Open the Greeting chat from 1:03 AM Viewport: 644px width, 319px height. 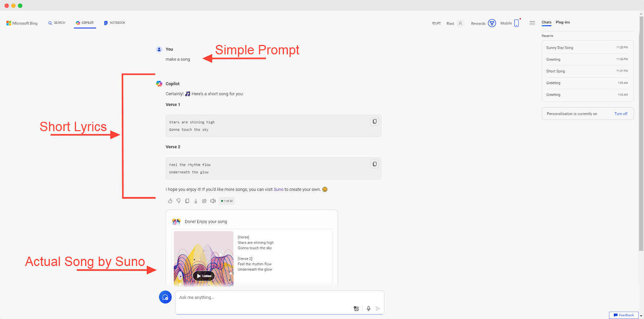tap(587, 95)
